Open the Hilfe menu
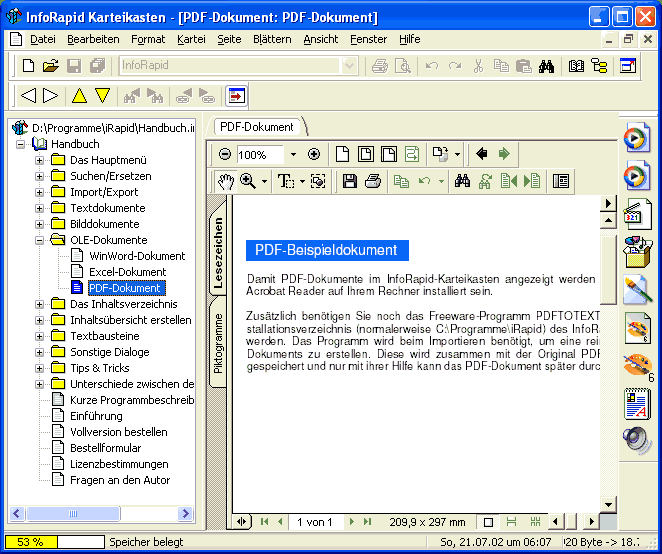 click(x=410, y=39)
